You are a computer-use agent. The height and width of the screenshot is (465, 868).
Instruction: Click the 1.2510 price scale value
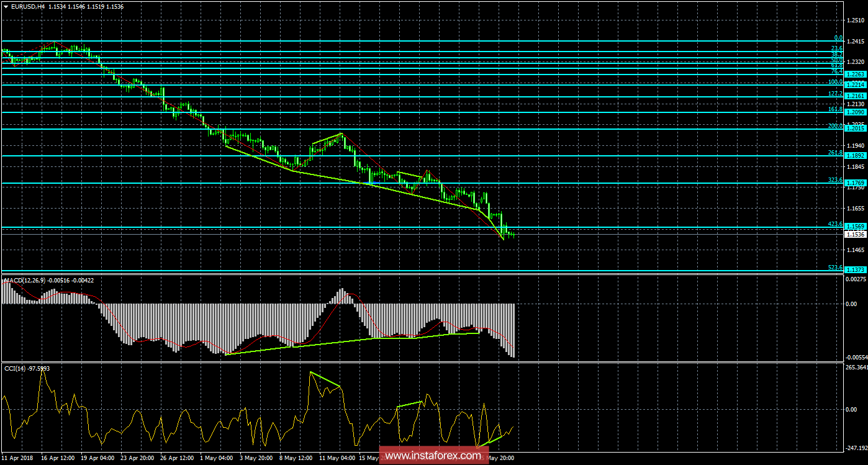tap(856, 20)
